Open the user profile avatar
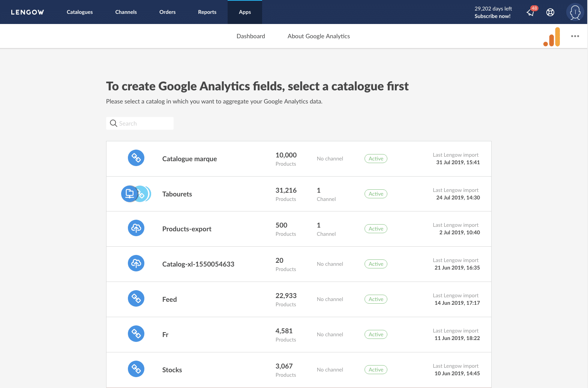This screenshot has width=588, height=388. [575, 12]
